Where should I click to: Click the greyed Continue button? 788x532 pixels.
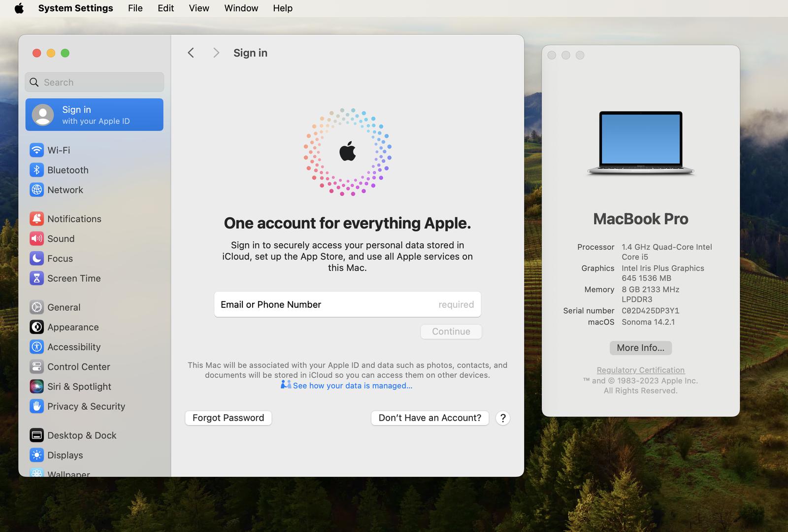point(451,332)
